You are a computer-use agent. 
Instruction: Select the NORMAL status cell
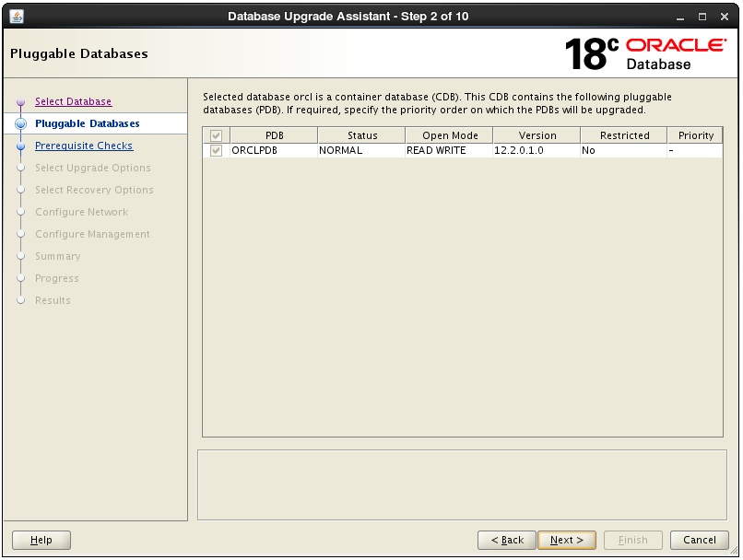[361, 150]
